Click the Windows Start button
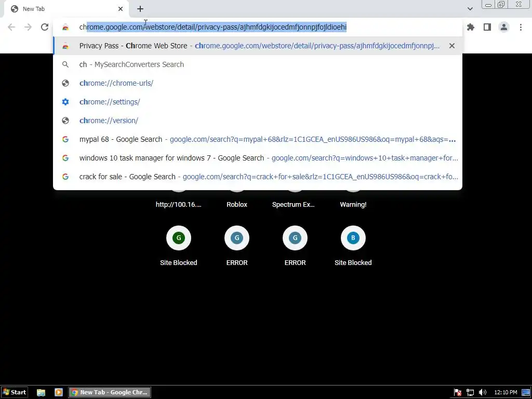The height and width of the screenshot is (399, 532). pyautogui.click(x=14, y=392)
